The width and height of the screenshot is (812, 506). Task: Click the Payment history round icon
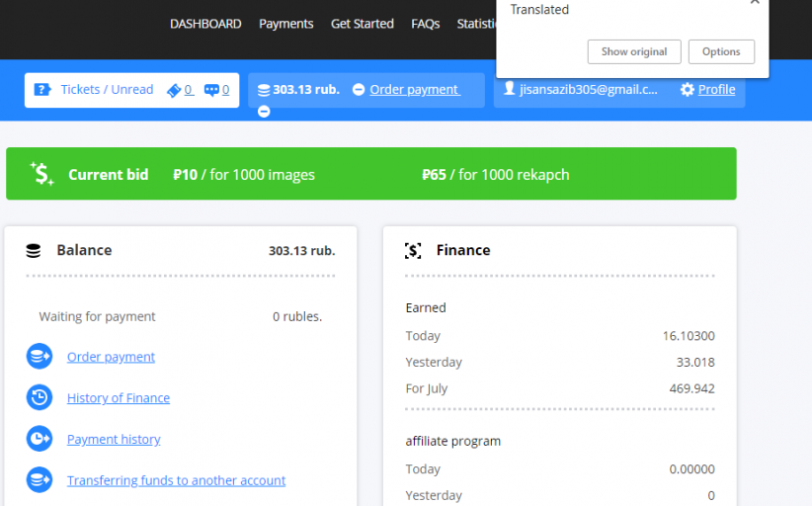(40, 439)
